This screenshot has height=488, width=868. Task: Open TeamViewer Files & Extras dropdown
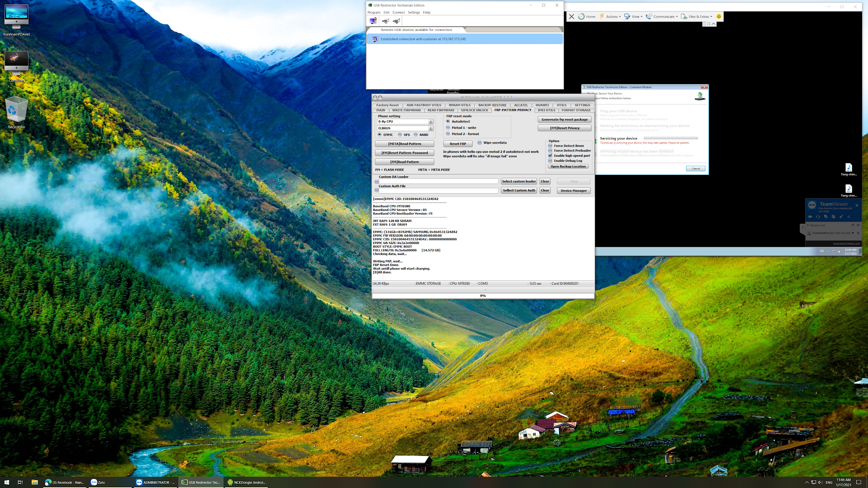tap(697, 17)
